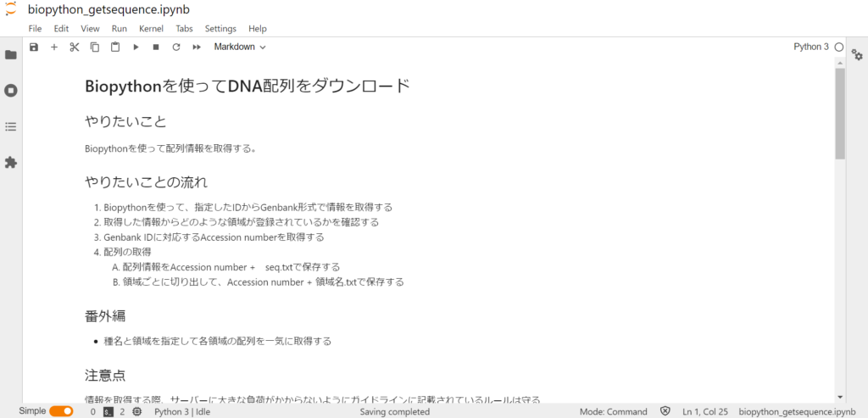
Task: Toggle Simple interface mode switch
Action: coord(61,411)
